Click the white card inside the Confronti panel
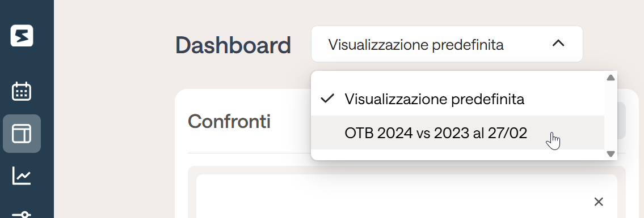The image size is (644, 218). pos(407,196)
